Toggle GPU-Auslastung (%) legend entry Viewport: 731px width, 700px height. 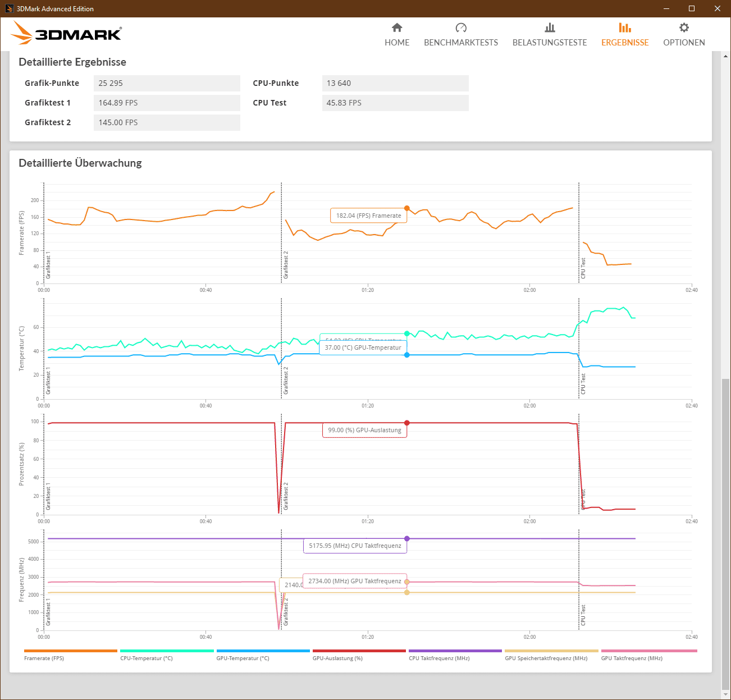(x=359, y=655)
